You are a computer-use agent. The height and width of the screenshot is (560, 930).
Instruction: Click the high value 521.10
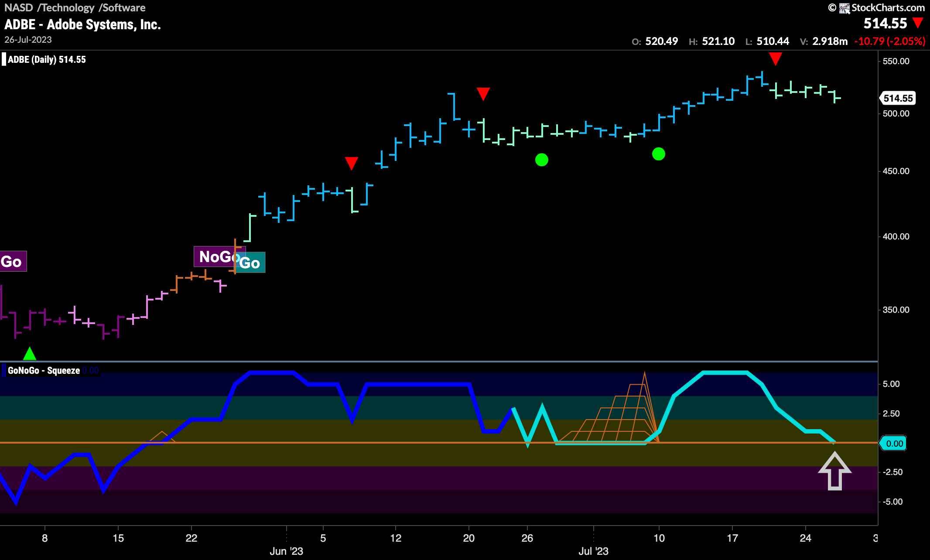pyautogui.click(x=718, y=41)
